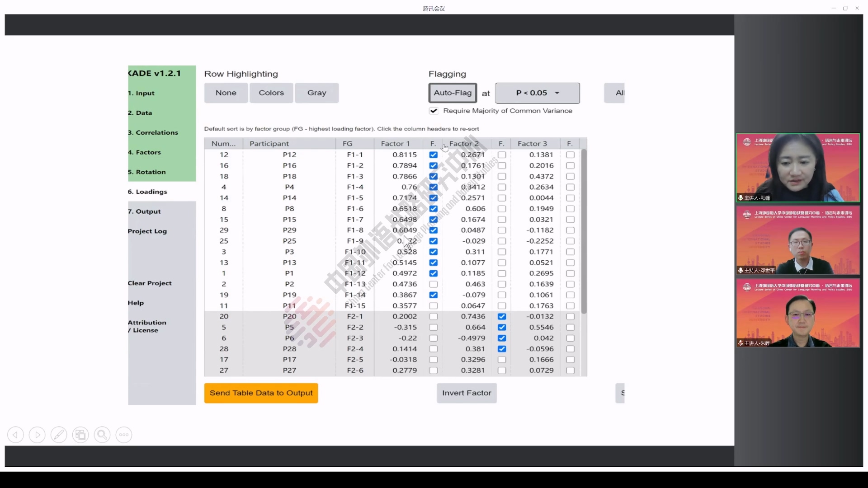The width and height of the screenshot is (868, 488).
Task: Click the previous slide arrow icon
Action: pos(15,435)
